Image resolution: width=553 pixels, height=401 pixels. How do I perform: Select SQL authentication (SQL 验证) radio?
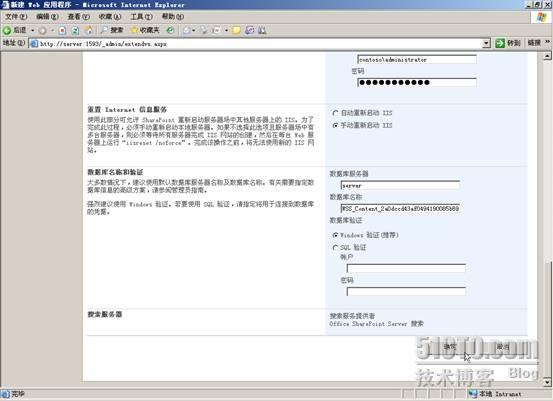point(335,248)
